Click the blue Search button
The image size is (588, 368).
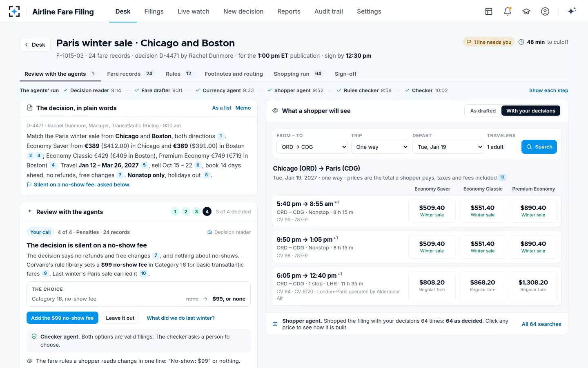pos(539,147)
